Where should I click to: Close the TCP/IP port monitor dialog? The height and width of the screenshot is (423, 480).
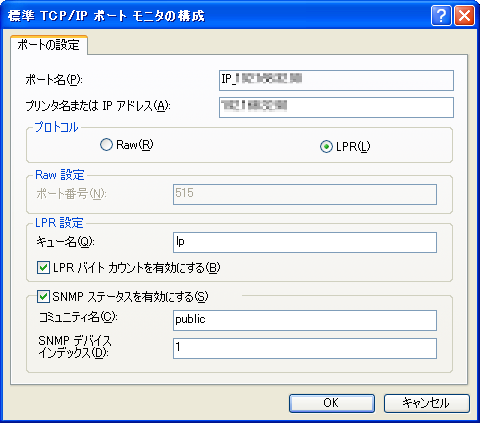464,15
